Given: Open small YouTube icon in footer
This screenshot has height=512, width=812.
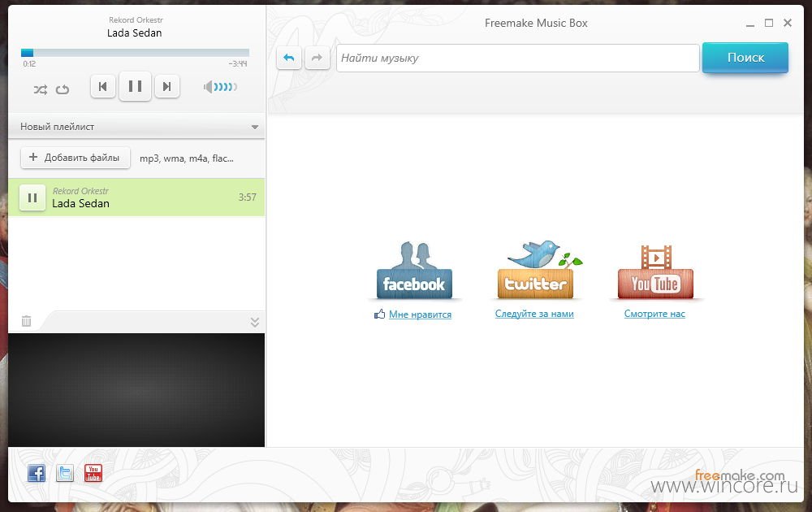Looking at the screenshot, I should click(x=93, y=473).
